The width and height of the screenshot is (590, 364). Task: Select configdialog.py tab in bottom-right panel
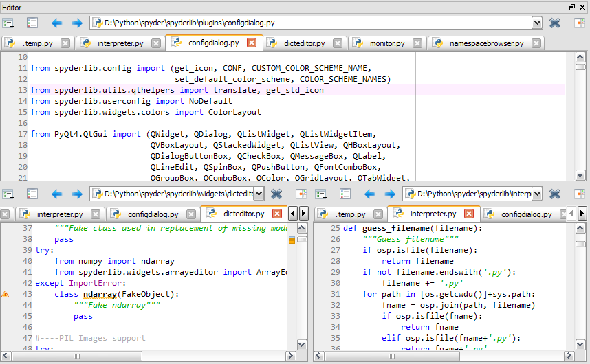[x=527, y=214]
